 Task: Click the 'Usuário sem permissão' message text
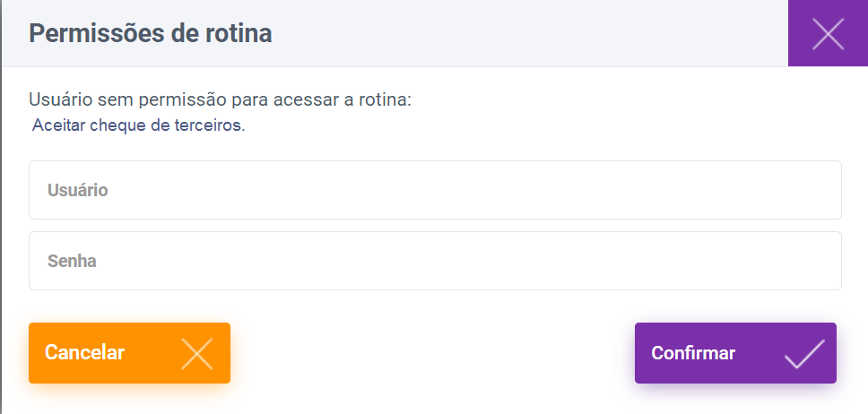[220, 99]
